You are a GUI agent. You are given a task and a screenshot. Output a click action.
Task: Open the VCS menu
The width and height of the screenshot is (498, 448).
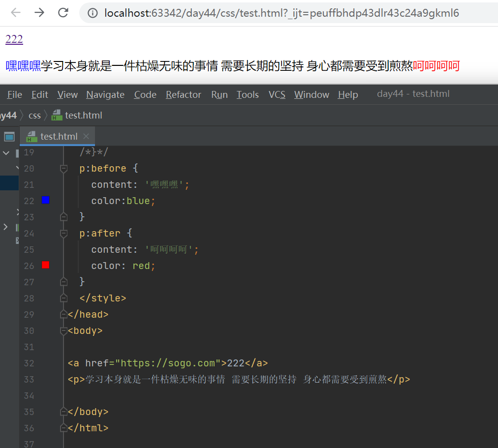click(277, 94)
